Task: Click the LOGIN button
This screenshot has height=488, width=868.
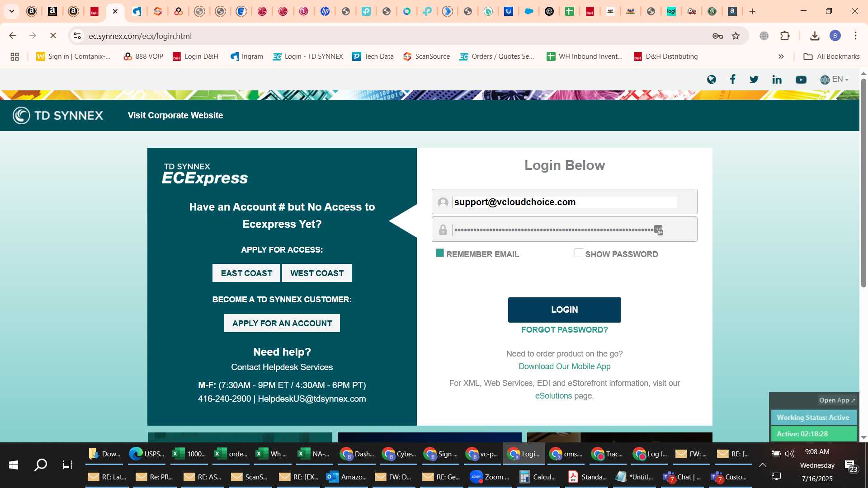Action: click(565, 310)
